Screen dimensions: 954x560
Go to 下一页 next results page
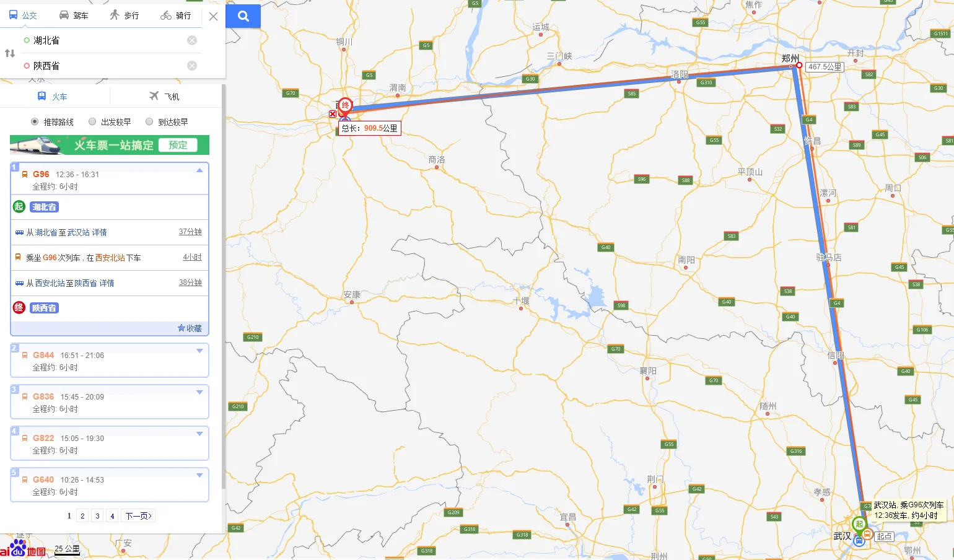pos(139,516)
